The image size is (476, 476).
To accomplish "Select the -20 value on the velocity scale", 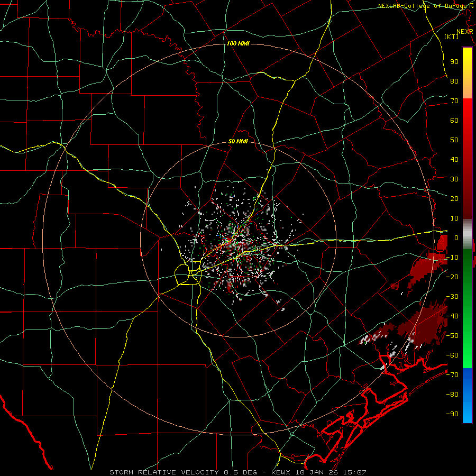I will 452,277.
